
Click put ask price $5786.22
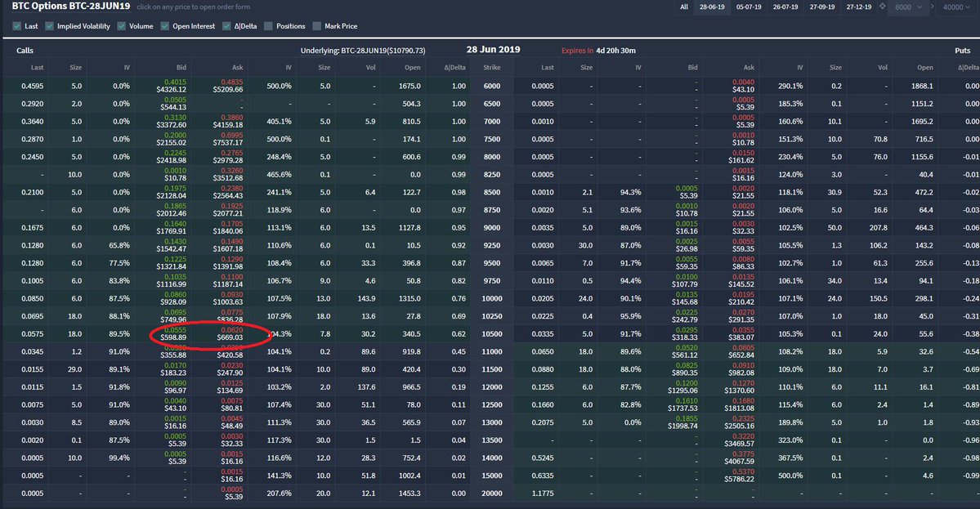coord(740,479)
